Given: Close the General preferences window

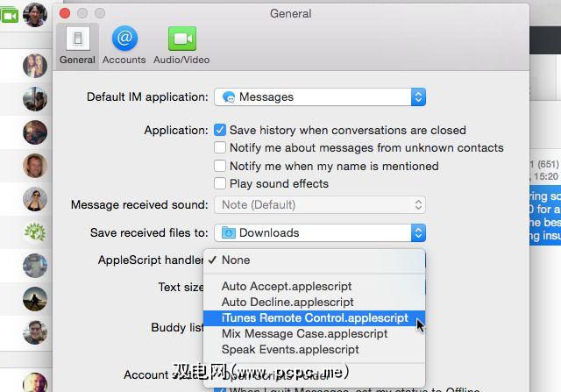Looking at the screenshot, I should tap(65, 13).
